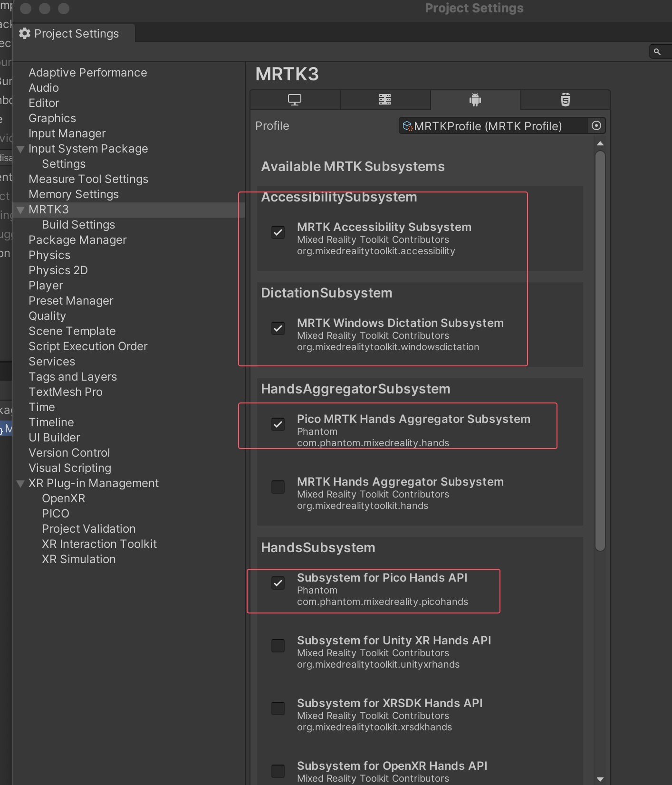Open Input System Package Settings sub-item
This screenshot has height=785, width=672.
pos(64,164)
